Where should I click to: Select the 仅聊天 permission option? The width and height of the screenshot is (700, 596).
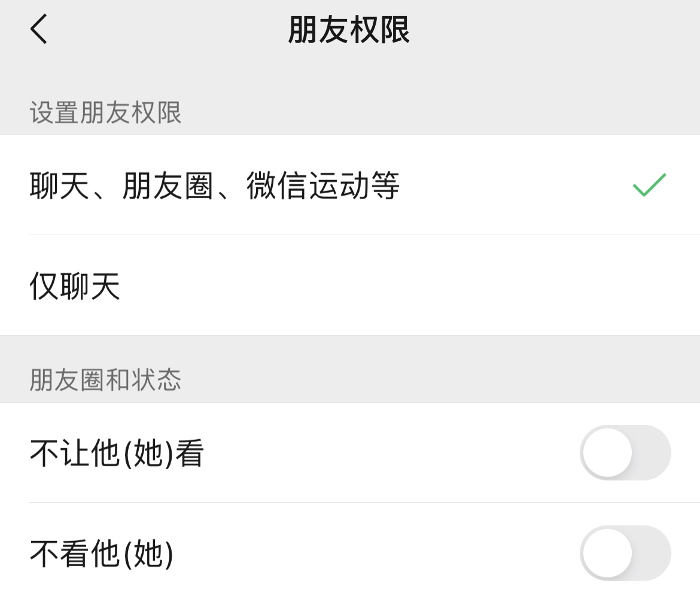75,286
